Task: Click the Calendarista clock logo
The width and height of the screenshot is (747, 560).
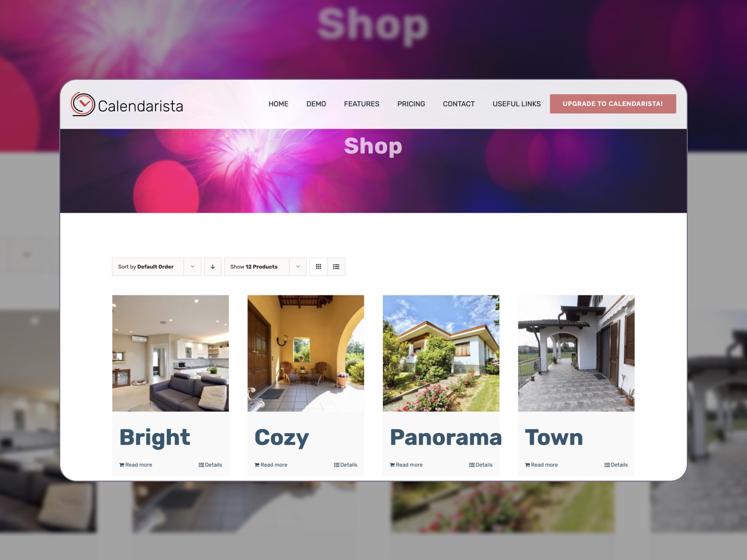Action: [x=83, y=104]
